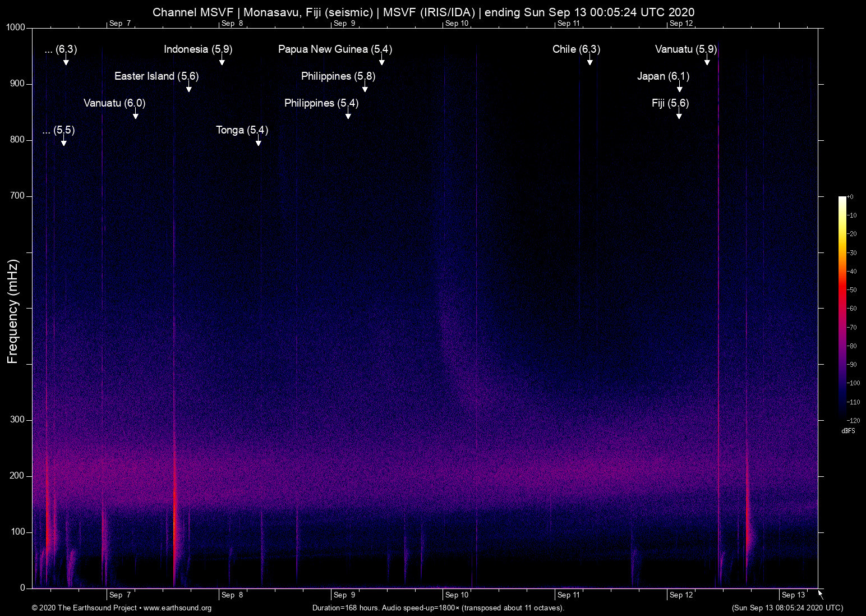Open the www.earthsound.org link
The height and width of the screenshot is (616, 866).
point(179,608)
